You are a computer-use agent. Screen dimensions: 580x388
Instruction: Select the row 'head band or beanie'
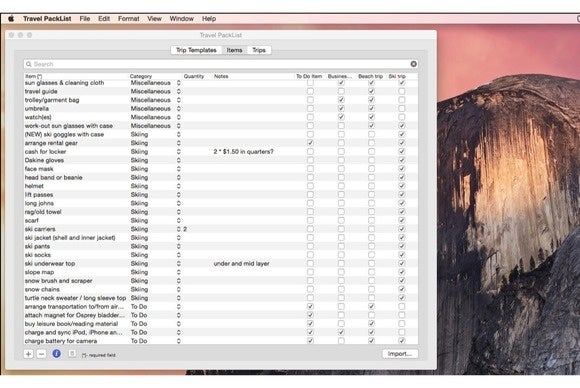[x=221, y=178]
